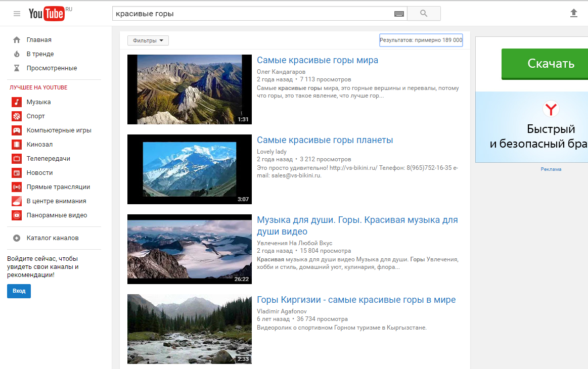Expand the Фильтры dropdown

tap(148, 40)
